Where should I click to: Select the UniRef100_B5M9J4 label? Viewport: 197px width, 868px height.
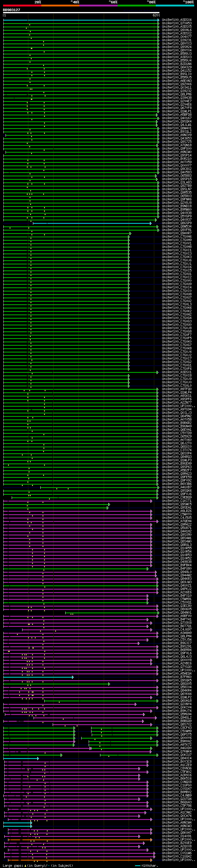point(177,60)
